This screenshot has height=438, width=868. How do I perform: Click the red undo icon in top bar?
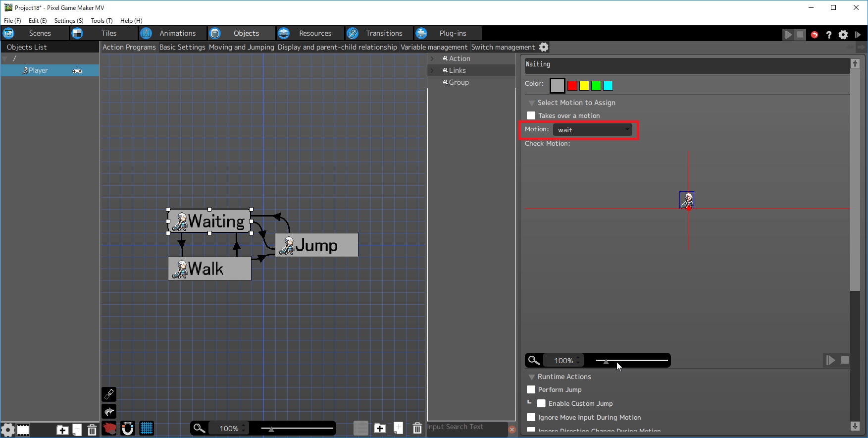click(x=815, y=35)
